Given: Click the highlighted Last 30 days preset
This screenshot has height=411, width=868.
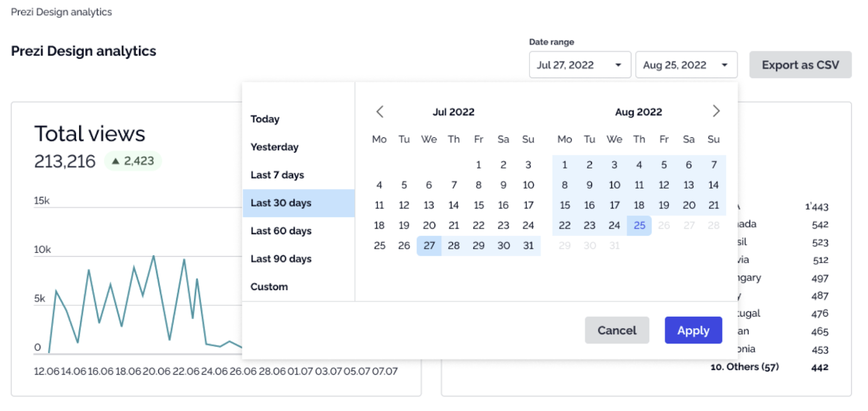Looking at the screenshot, I should pyautogui.click(x=280, y=203).
